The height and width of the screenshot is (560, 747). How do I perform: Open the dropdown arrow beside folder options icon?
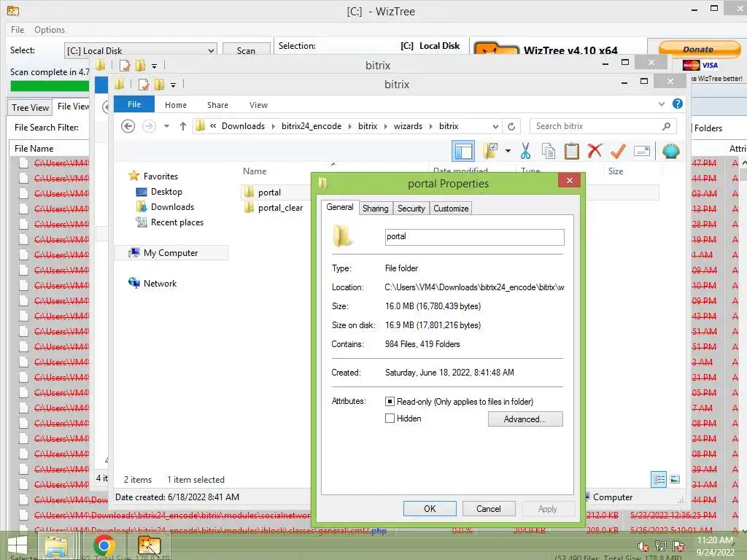pyautogui.click(x=508, y=152)
